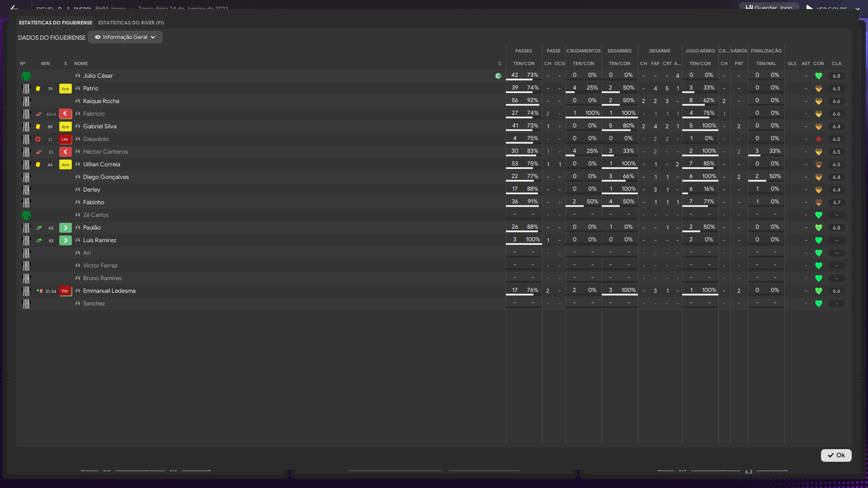The image size is (868, 488).
Task: Click Fabinho's 6.7 rating value
Action: click(x=836, y=202)
